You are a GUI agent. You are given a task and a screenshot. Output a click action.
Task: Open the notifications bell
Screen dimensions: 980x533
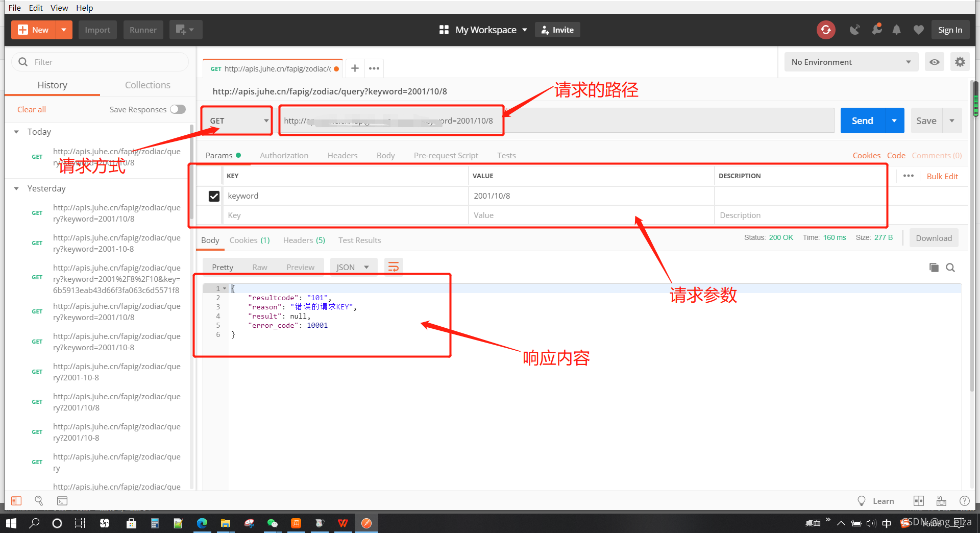pyautogui.click(x=896, y=30)
